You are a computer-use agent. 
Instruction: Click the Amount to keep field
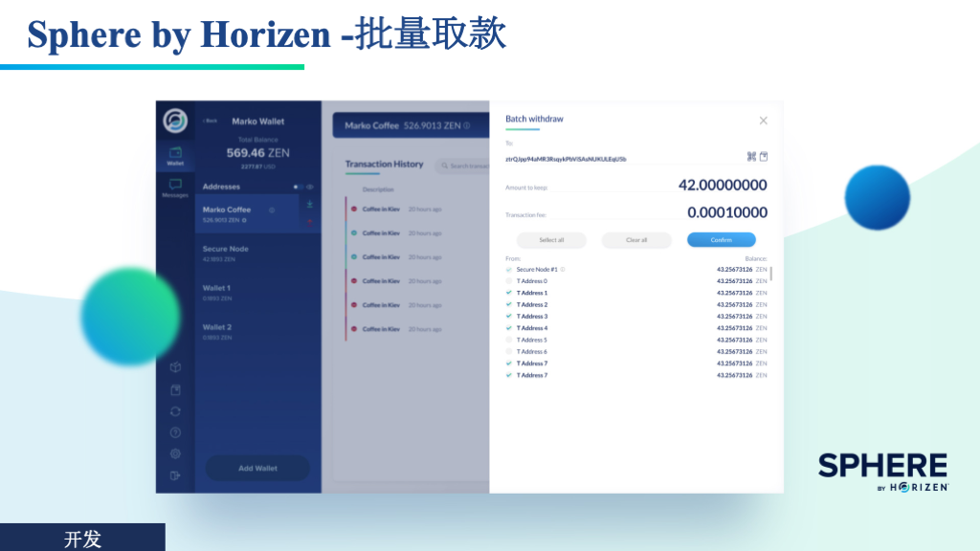(x=636, y=186)
